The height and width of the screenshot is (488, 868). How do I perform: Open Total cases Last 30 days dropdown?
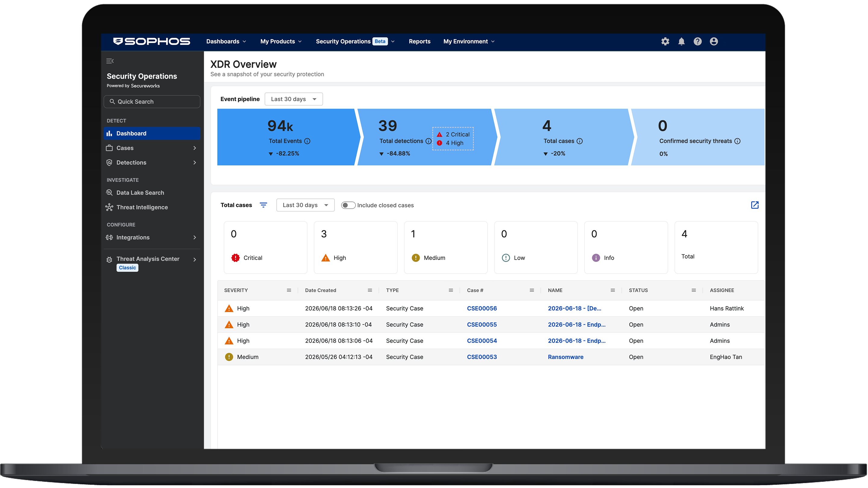pyautogui.click(x=305, y=205)
